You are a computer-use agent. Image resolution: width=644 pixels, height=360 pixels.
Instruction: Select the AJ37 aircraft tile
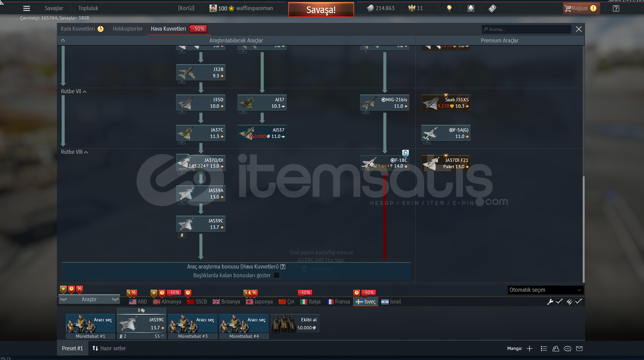(262, 103)
